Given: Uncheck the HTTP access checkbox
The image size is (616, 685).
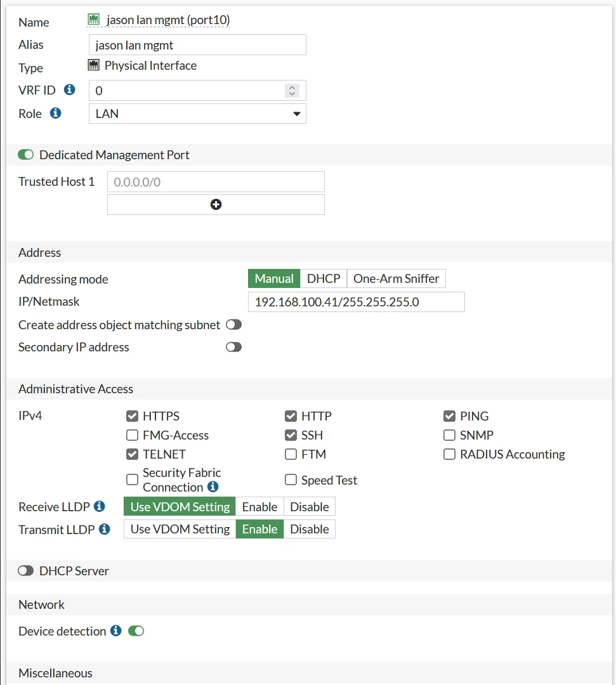Looking at the screenshot, I should (291, 416).
